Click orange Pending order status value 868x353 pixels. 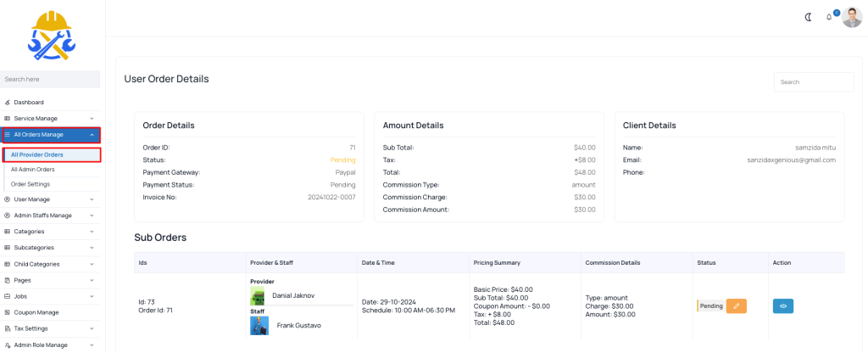(x=342, y=160)
